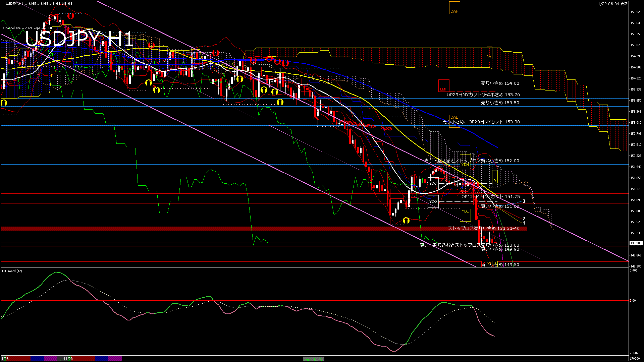Select the YDH yesterday-high box
The height and width of the screenshot is (362, 644).
click(466, 161)
